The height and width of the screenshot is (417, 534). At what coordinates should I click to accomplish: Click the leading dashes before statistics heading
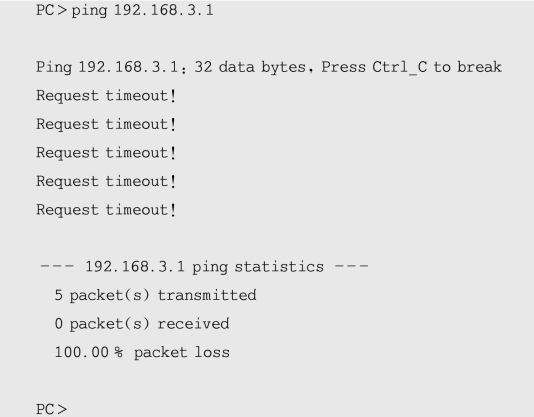coord(57,266)
